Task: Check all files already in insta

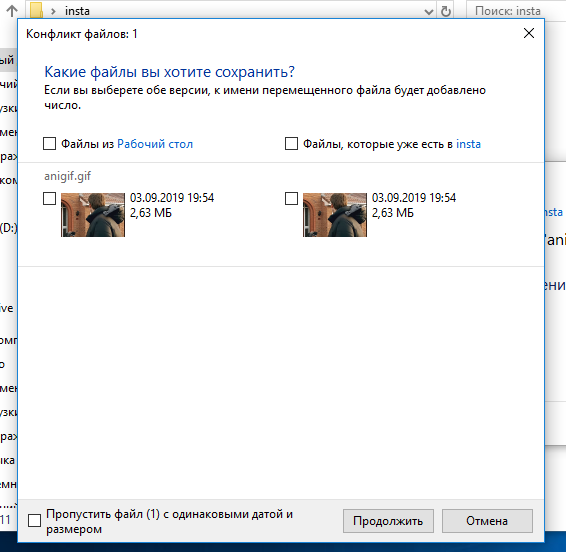Action: [291, 143]
